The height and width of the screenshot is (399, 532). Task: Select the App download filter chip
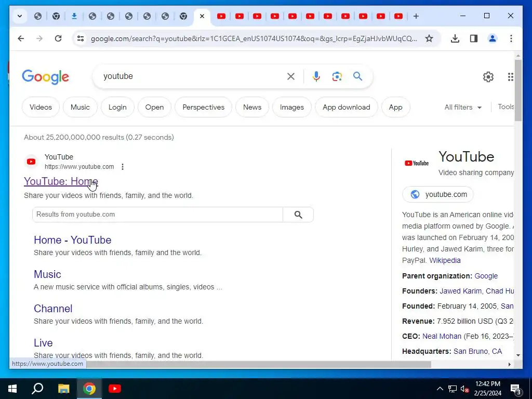click(x=346, y=107)
